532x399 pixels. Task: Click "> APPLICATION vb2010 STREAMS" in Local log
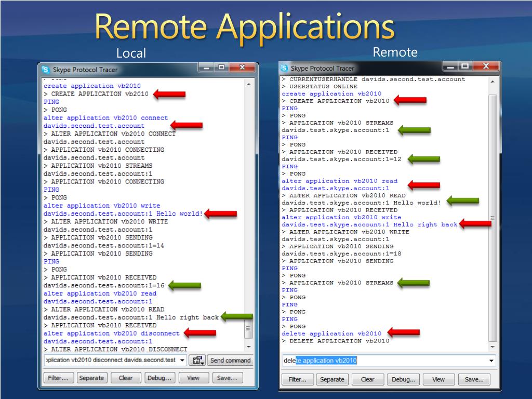(98, 166)
